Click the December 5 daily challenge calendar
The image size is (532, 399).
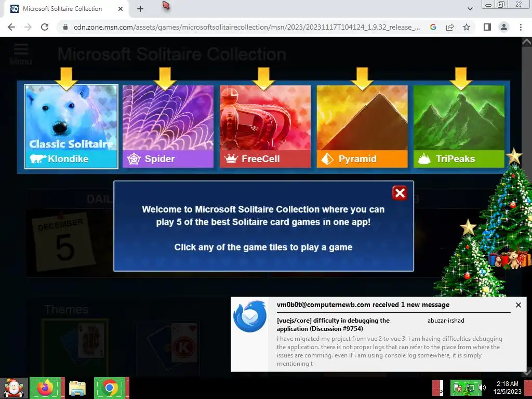pyautogui.click(x=63, y=242)
